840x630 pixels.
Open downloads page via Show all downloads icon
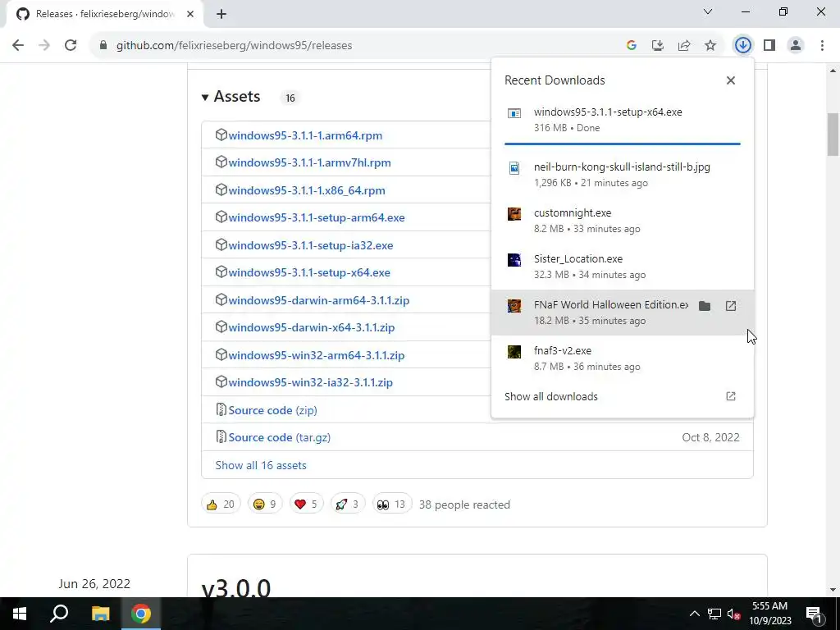[x=731, y=396]
